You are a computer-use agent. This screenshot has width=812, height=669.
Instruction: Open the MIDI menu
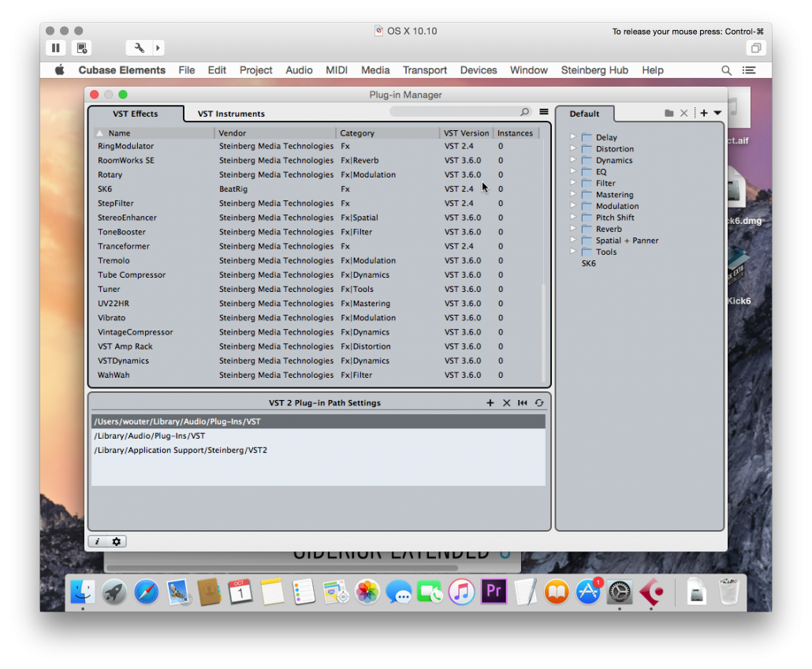tap(337, 70)
